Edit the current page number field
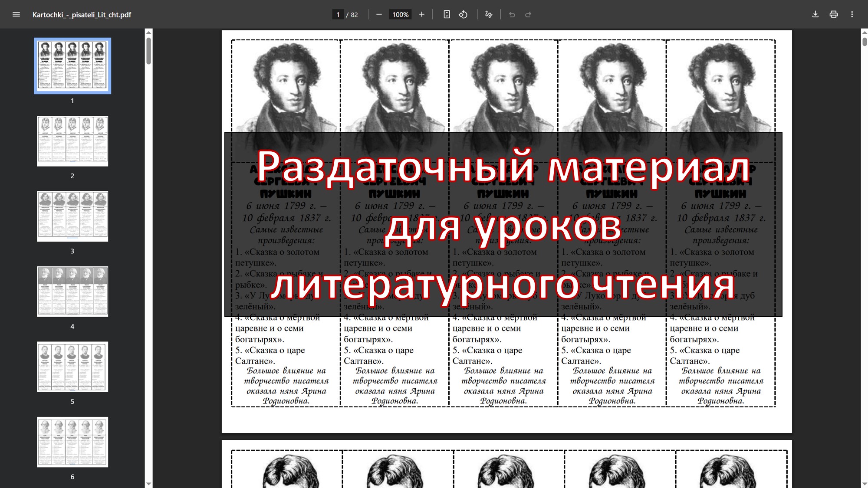The image size is (868, 488). coord(338,14)
